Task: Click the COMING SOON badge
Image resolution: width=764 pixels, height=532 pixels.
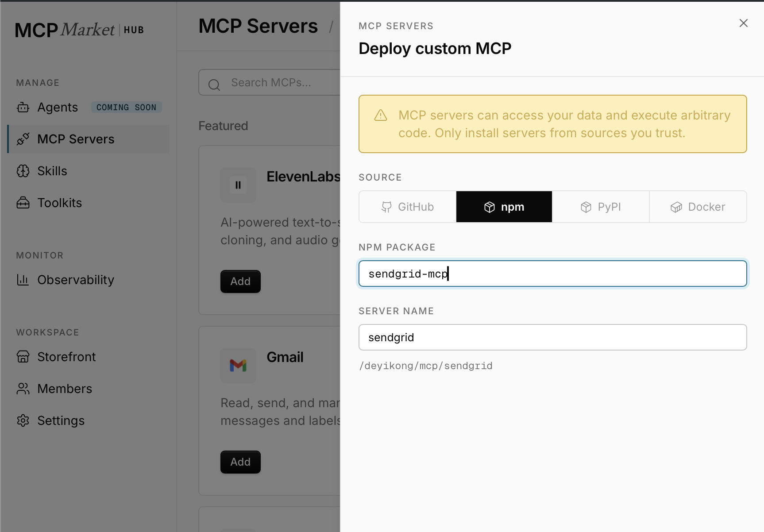Action: (x=127, y=107)
